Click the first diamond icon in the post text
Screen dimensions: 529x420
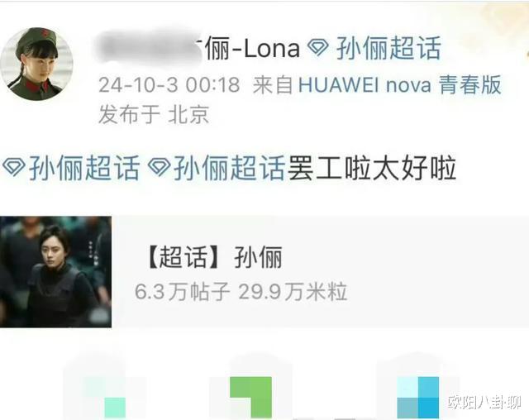13,168
